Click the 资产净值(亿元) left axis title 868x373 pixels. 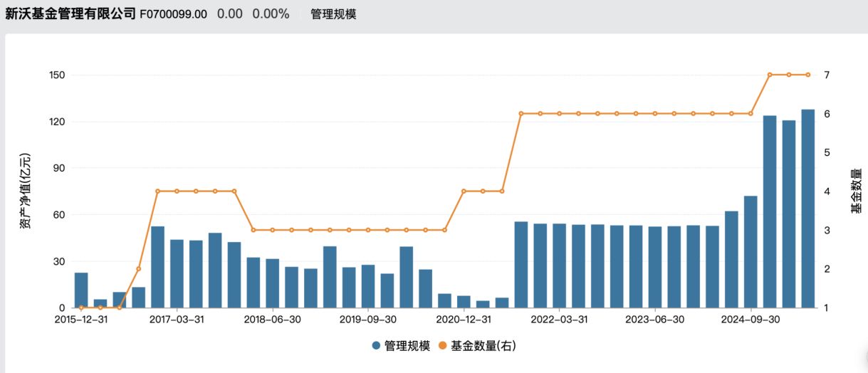26,191
